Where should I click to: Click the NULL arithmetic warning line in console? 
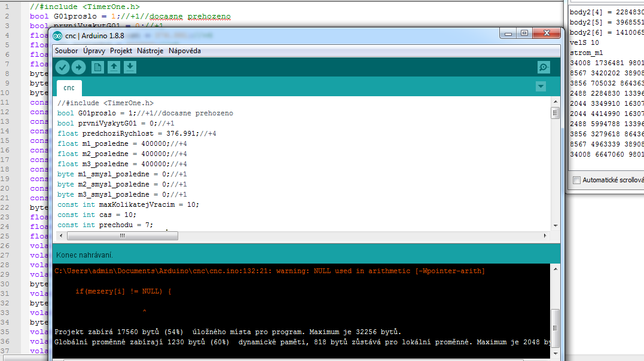click(x=270, y=271)
